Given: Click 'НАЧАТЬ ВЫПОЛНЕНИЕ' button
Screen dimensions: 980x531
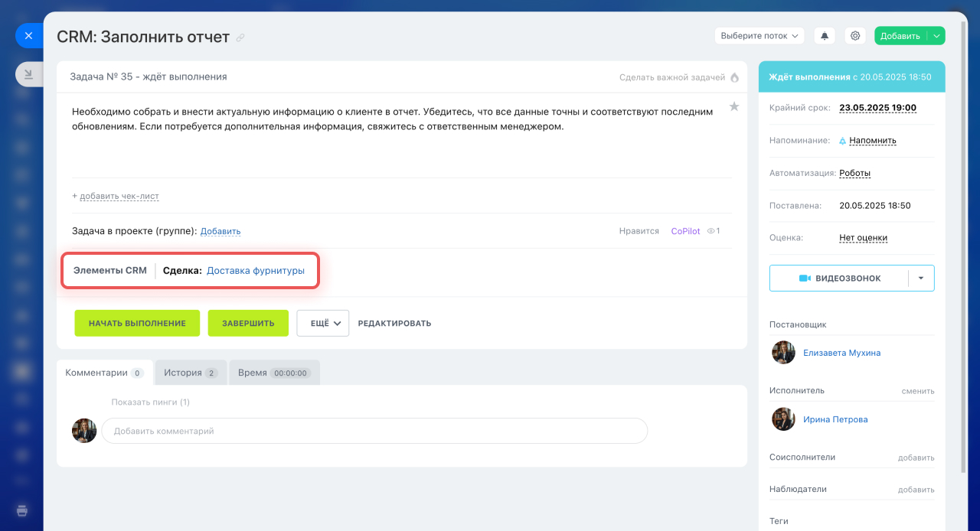Looking at the screenshot, I should click(137, 323).
